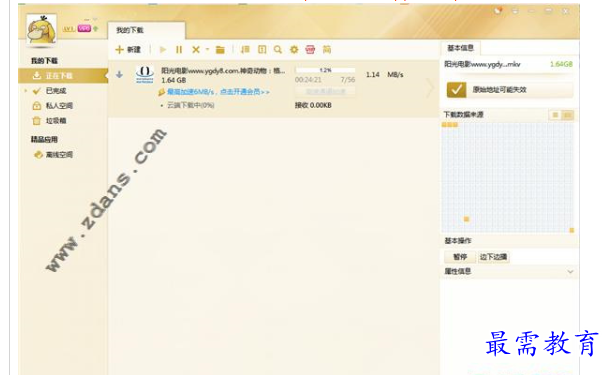Click the 暂停 button in 基本操作
This screenshot has width=607, height=375.
click(x=460, y=257)
